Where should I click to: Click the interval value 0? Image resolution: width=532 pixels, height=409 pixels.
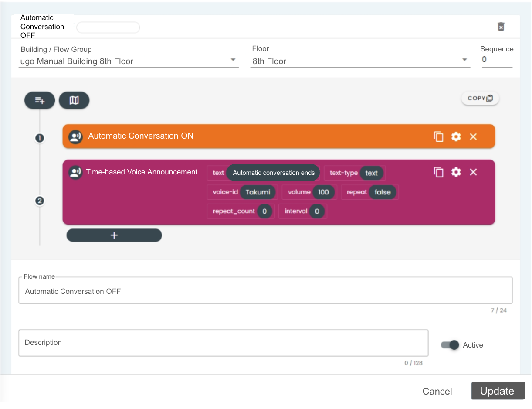(x=317, y=211)
